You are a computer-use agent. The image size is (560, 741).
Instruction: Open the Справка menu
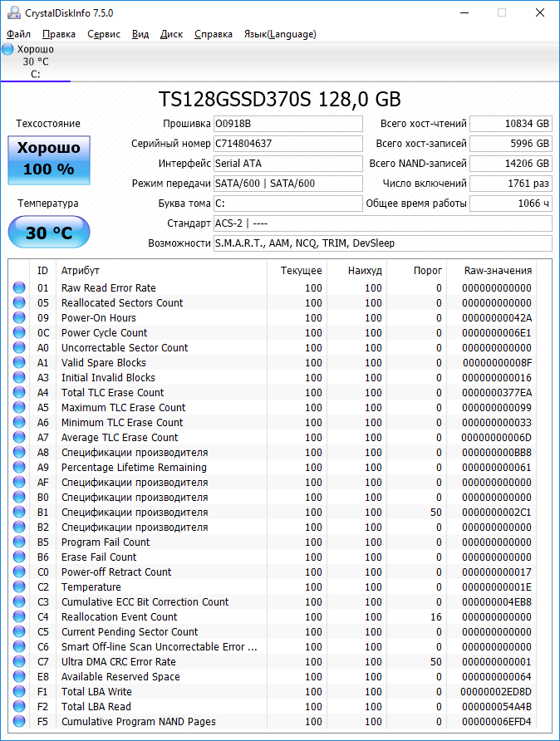[x=214, y=34]
